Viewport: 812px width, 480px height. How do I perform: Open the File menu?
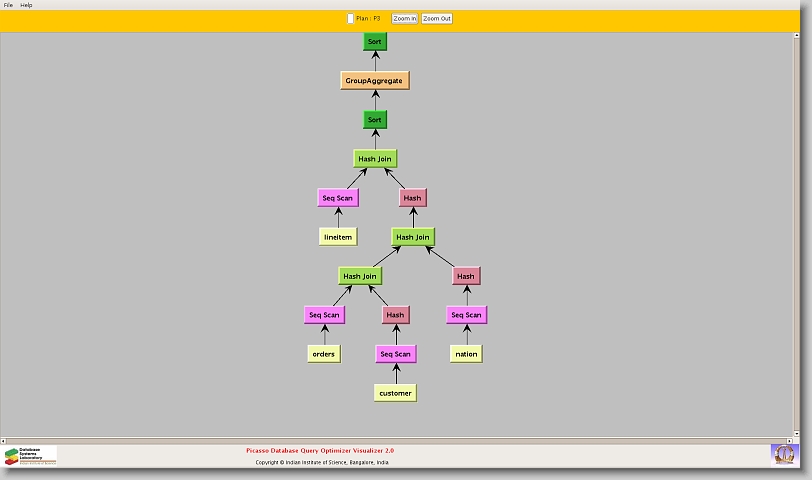(x=8, y=5)
